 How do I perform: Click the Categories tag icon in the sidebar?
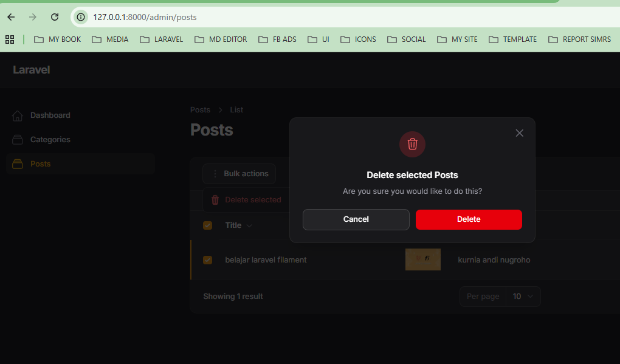[x=16, y=139]
